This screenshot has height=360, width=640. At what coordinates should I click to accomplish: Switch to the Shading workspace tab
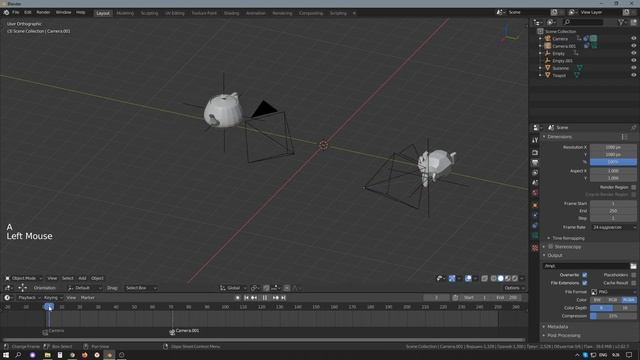[x=231, y=13]
